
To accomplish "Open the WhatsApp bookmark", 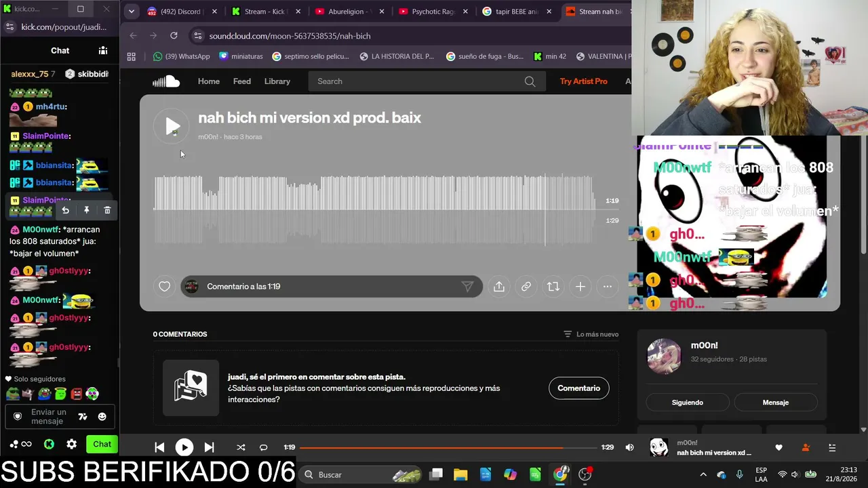I will tap(182, 57).
